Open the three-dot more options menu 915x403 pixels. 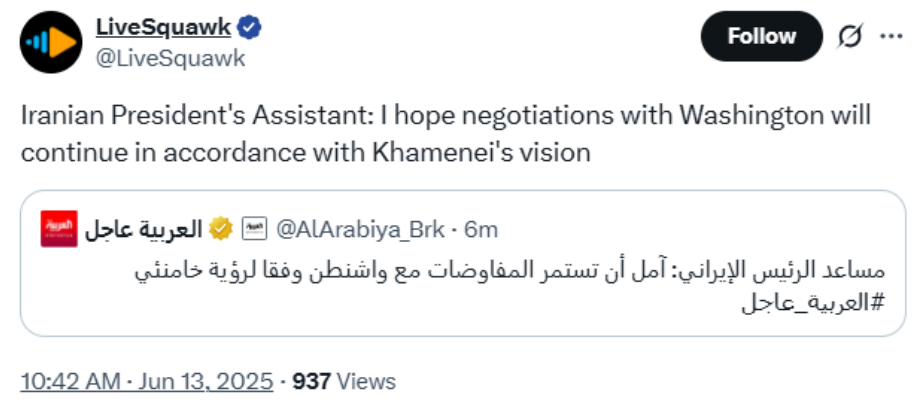click(x=891, y=36)
